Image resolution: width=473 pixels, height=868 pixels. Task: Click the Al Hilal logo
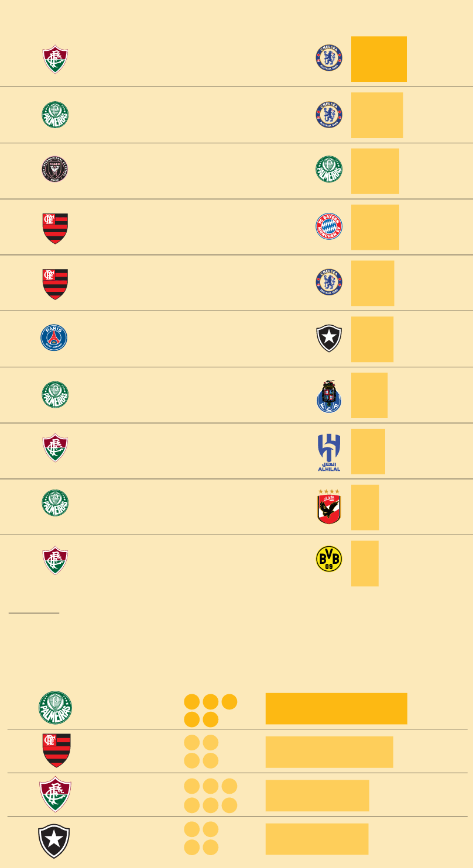[x=329, y=452]
